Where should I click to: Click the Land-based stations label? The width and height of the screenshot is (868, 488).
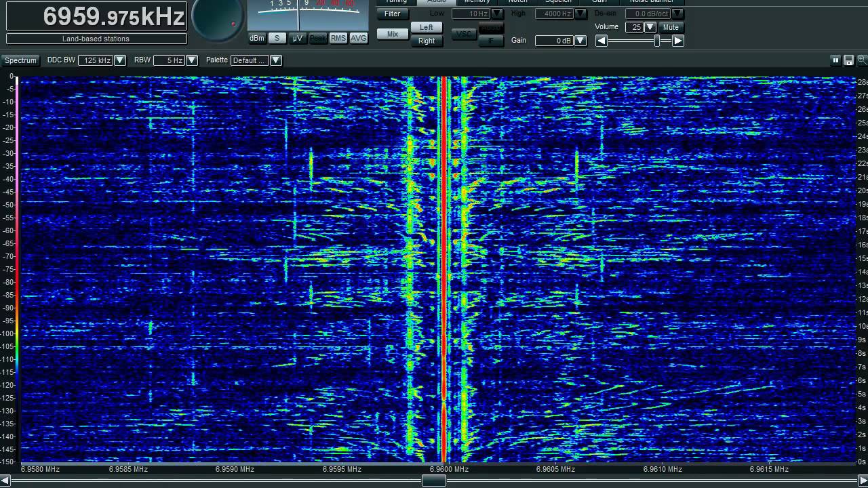(96, 39)
